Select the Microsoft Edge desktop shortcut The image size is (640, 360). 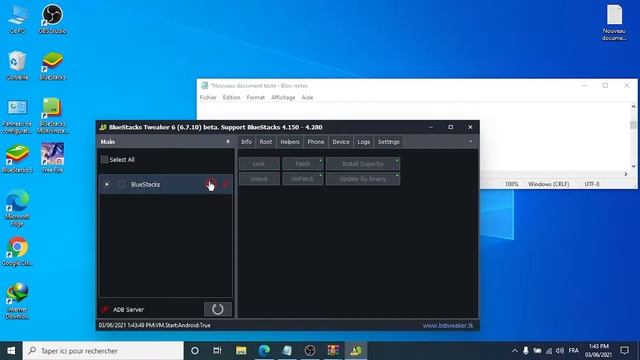click(17, 208)
